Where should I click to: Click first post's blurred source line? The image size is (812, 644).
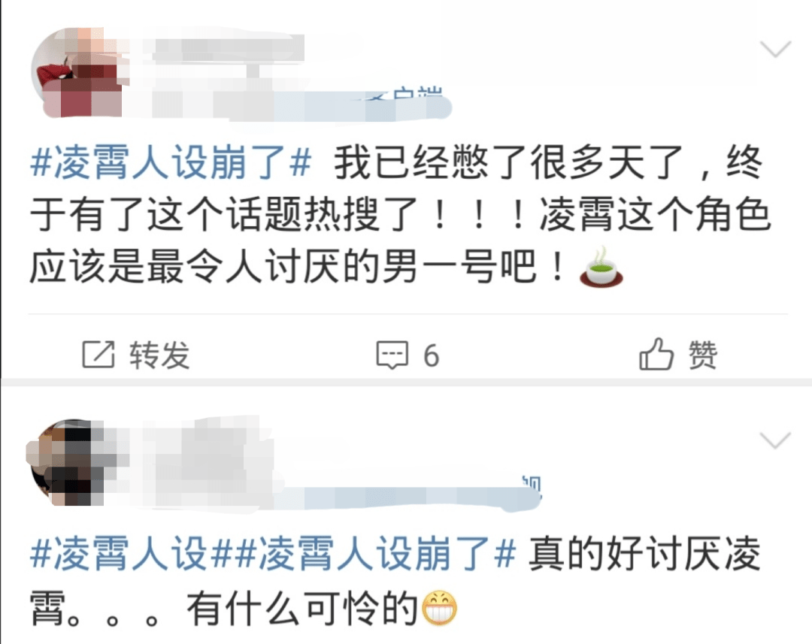click(x=290, y=104)
